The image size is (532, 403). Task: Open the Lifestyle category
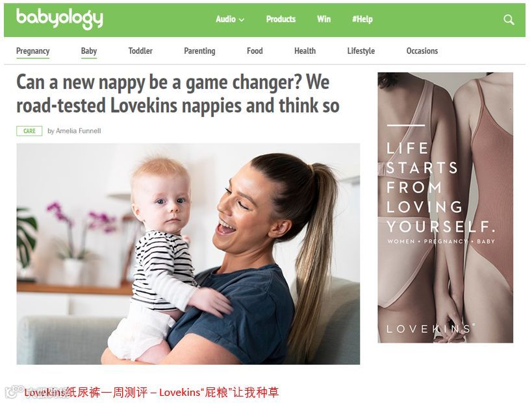(361, 51)
